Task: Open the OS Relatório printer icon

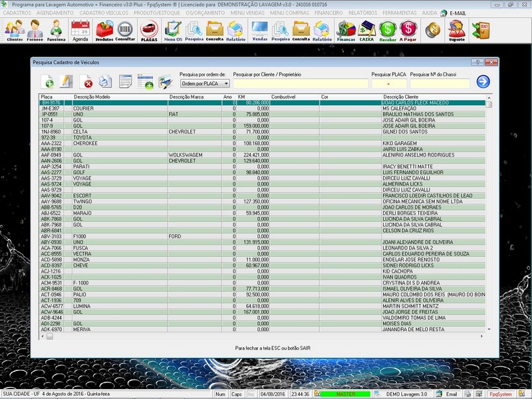Action: point(236,31)
